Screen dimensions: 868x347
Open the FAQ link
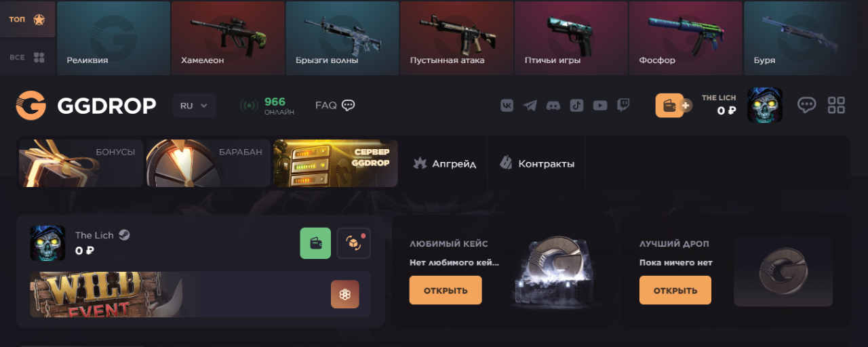point(335,105)
